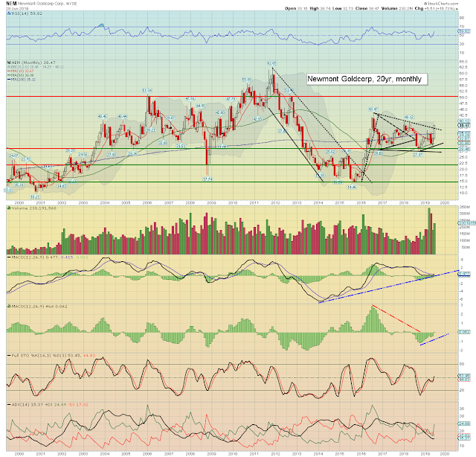Viewport: 476px width, 457px height.
Task: Click the MACD histogram 0.062 value tag at right
Action: (x=464, y=332)
